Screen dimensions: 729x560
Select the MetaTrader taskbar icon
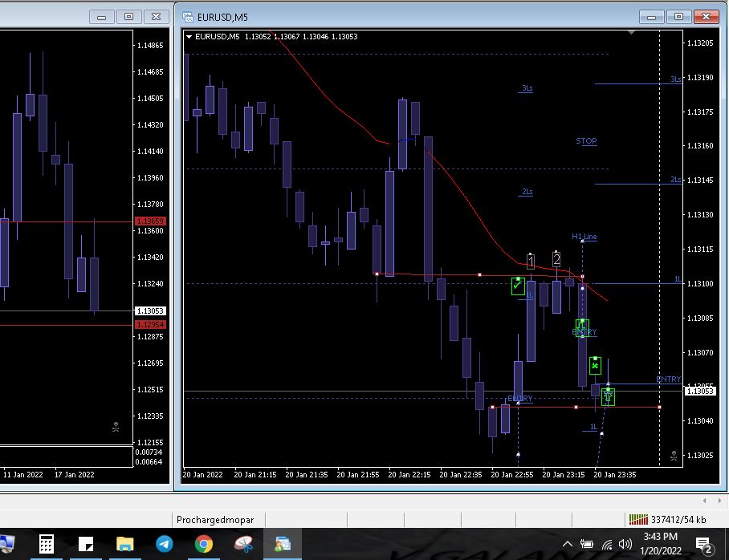pyautogui.click(x=283, y=544)
